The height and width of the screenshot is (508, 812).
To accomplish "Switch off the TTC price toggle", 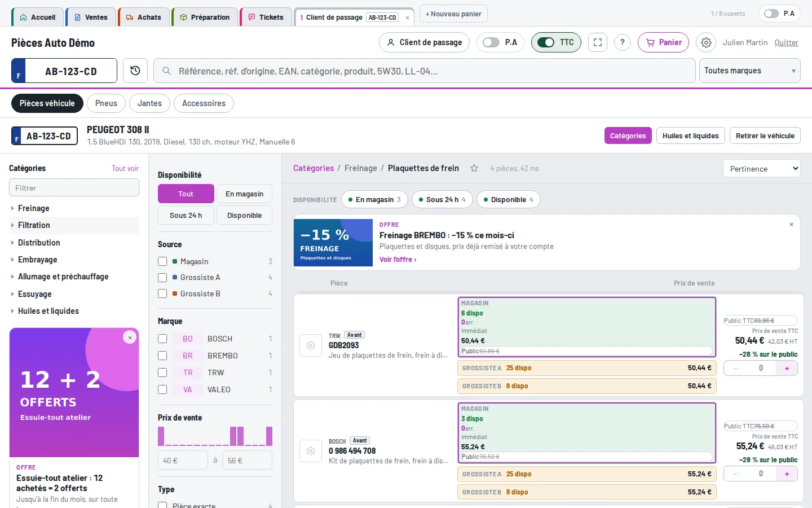I will [x=546, y=42].
